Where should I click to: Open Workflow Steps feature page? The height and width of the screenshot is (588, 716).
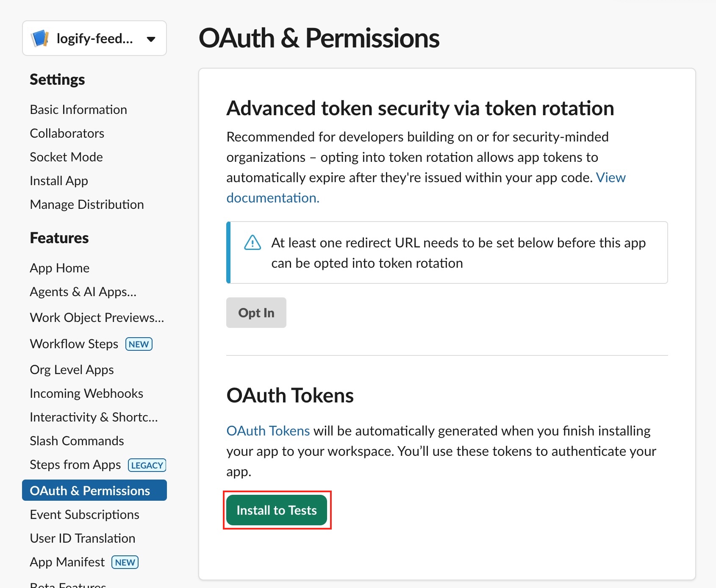74,344
